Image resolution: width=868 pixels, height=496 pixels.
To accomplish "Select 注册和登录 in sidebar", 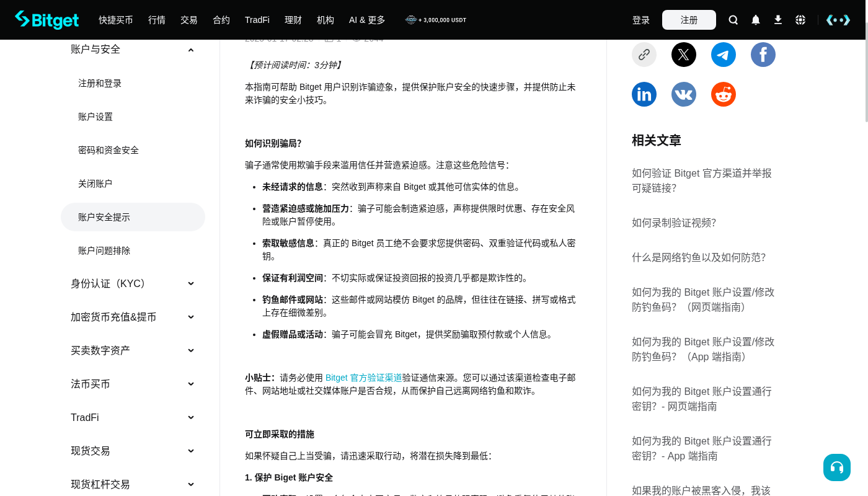I will point(133,83).
